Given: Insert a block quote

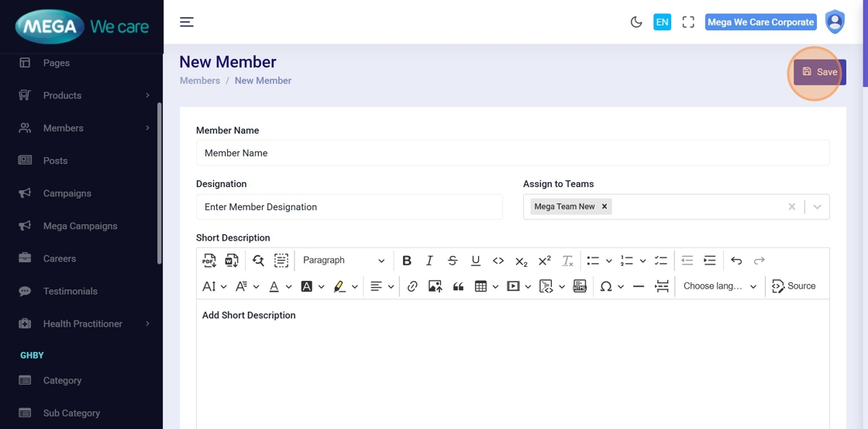Looking at the screenshot, I should [x=458, y=286].
